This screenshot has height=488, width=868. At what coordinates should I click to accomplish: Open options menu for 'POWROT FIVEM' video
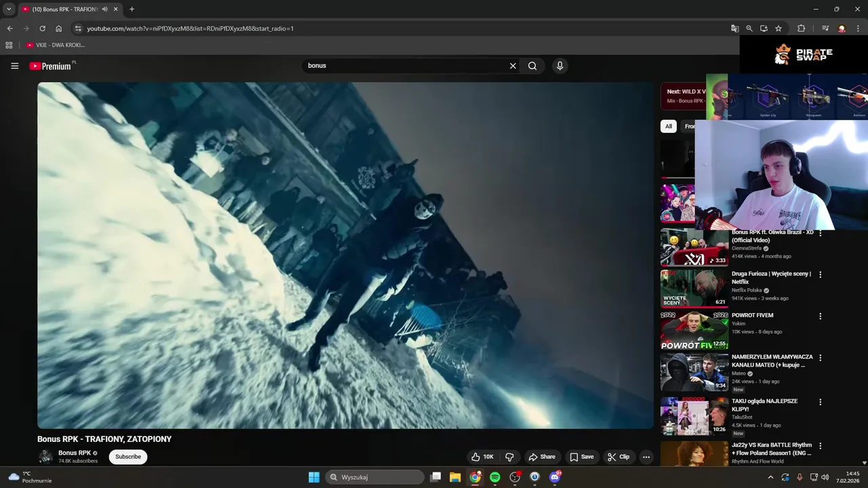[821, 316]
